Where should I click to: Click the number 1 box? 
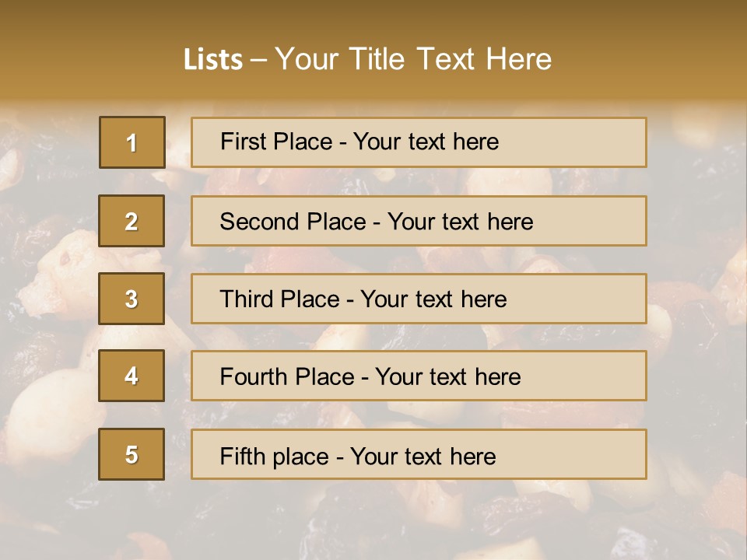coord(132,142)
